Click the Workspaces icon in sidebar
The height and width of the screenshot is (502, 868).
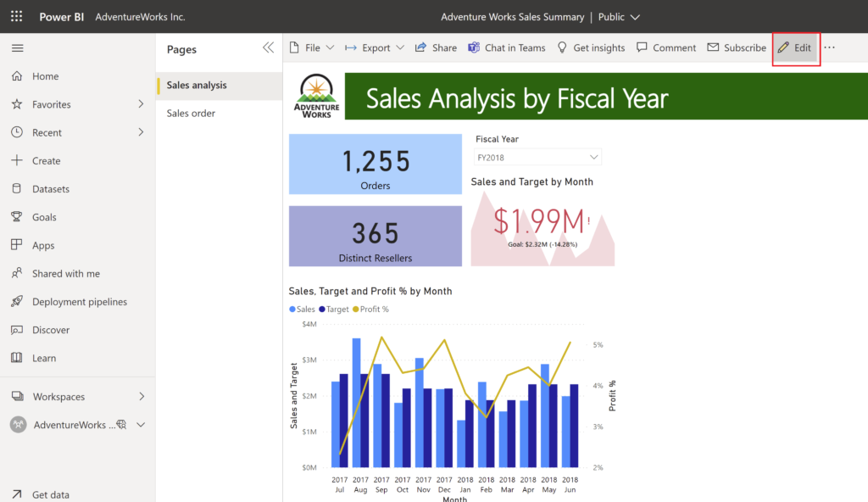click(x=18, y=396)
